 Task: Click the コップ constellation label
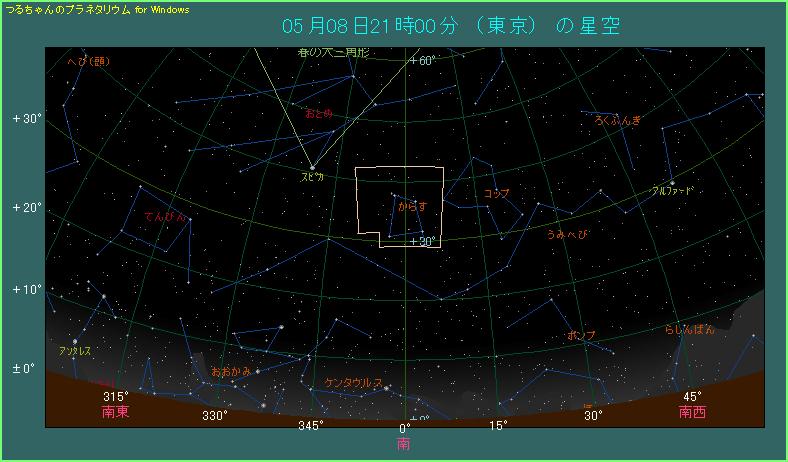click(496, 193)
